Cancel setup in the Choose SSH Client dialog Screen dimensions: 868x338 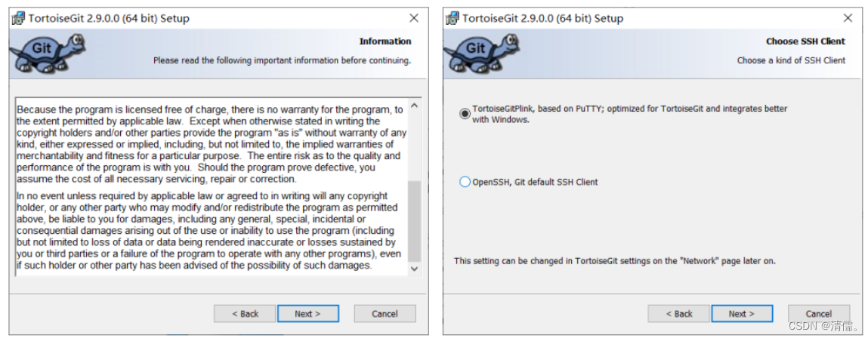819,314
